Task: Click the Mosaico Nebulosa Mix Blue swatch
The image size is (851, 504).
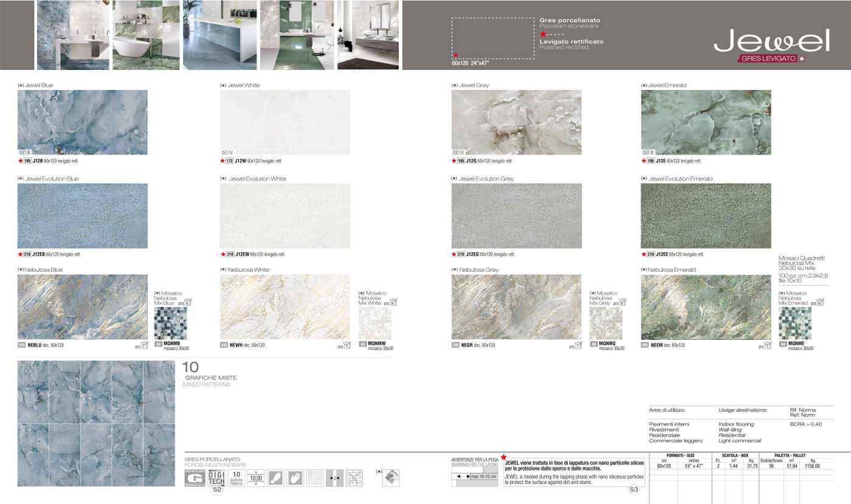Action: [171, 323]
